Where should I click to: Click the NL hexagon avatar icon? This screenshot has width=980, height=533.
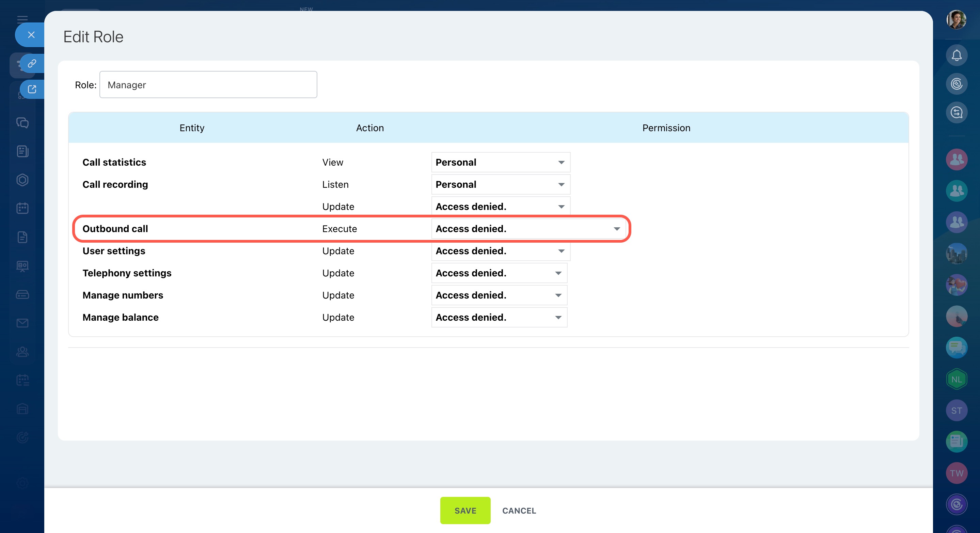956,379
